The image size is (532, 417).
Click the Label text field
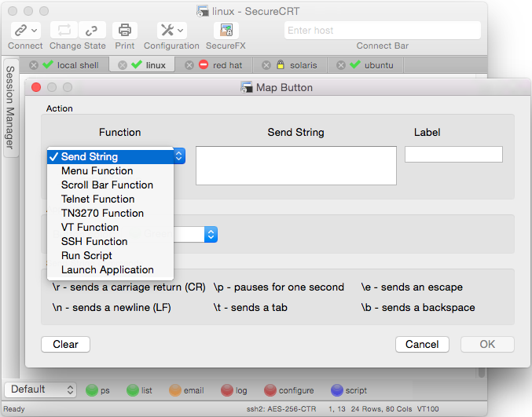click(x=453, y=154)
